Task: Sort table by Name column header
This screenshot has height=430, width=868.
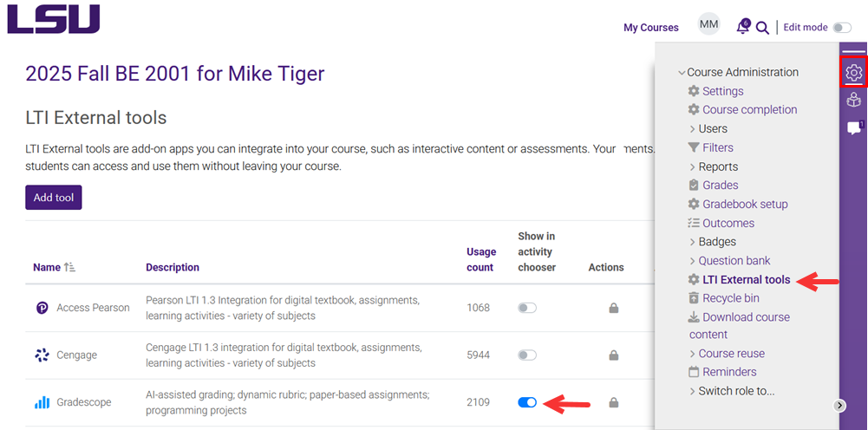Action: pos(47,267)
